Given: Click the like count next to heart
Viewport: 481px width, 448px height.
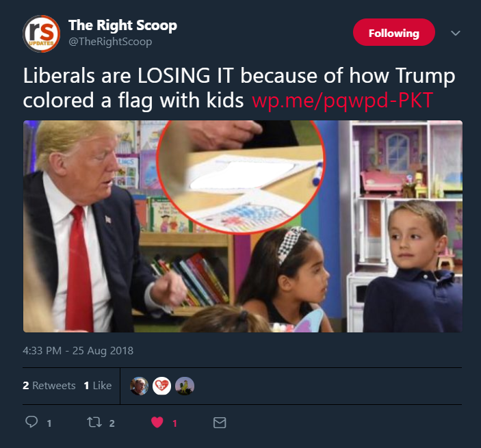Looking at the screenshot, I should coord(174,423).
